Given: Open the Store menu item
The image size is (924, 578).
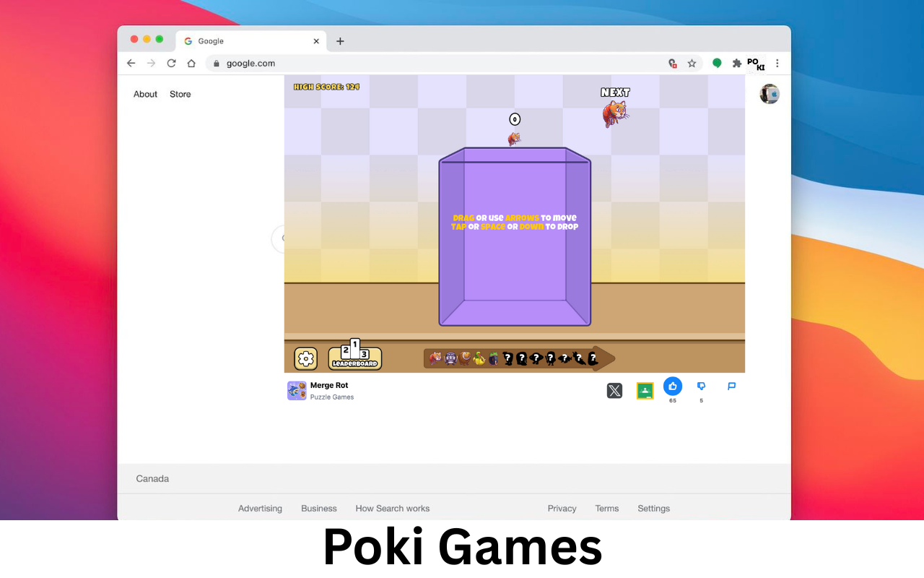Looking at the screenshot, I should [x=180, y=94].
